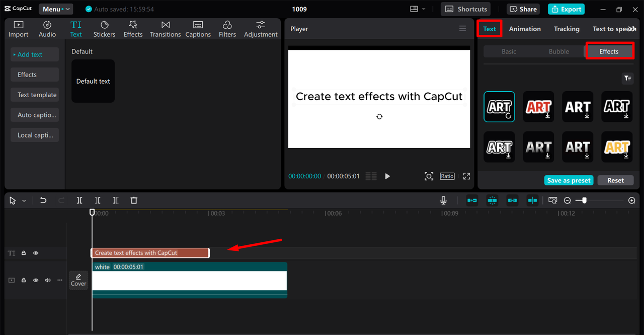Expand the overflow chevron beside Text to speech
This screenshot has width=644, height=335.
[631, 29]
